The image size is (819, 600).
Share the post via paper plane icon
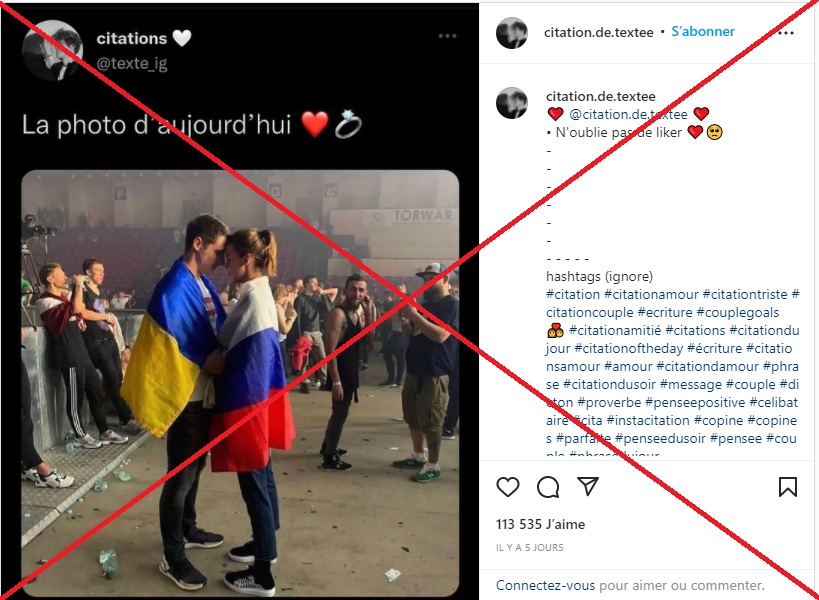point(588,486)
